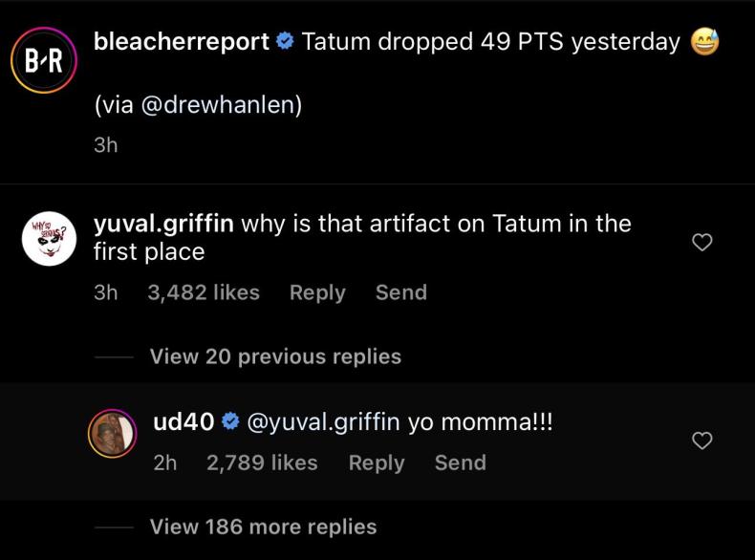Expand View 20 previous replies

coord(275,356)
